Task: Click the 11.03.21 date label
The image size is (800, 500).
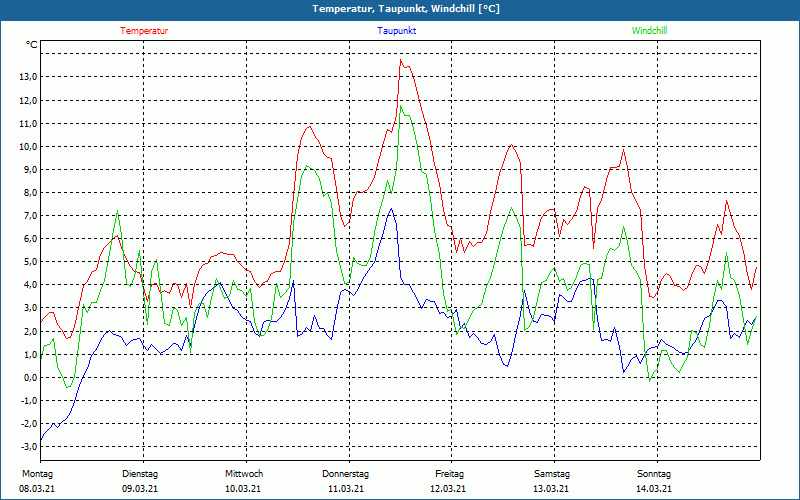Action: [x=345, y=489]
